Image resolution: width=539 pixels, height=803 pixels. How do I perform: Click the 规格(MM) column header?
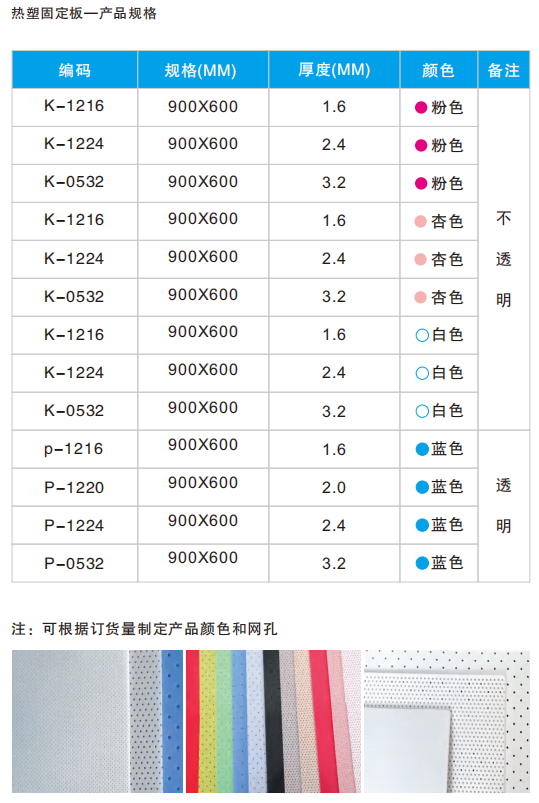[203, 70]
